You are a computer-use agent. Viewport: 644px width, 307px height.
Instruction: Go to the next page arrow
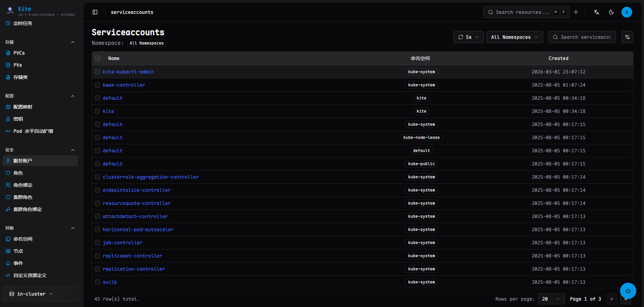click(625, 299)
